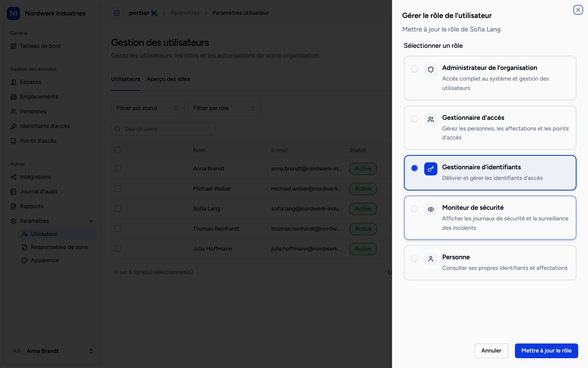Click Active status badge for Anna Brandt
The width and height of the screenshot is (588, 368).
(x=363, y=169)
